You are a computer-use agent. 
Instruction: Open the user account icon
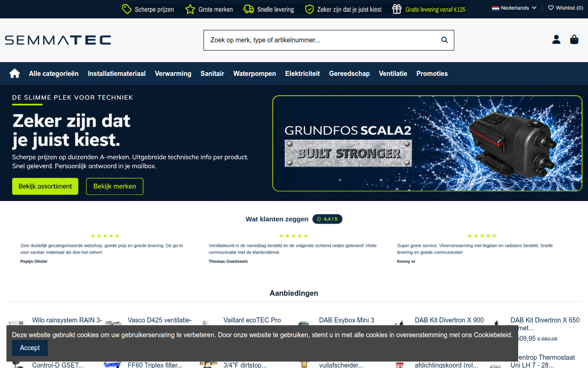pyautogui.click(x=556, y=40)
